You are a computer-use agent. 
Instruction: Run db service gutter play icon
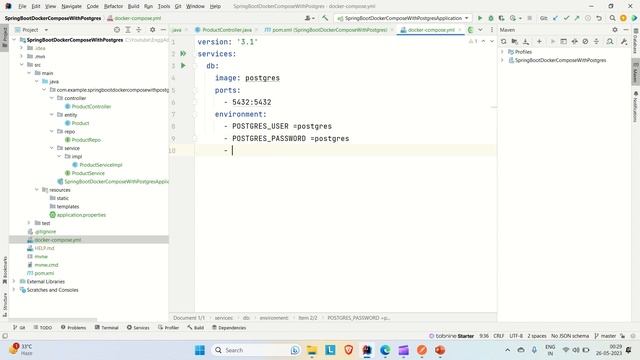pyautogui.click(x=183, y=65)
